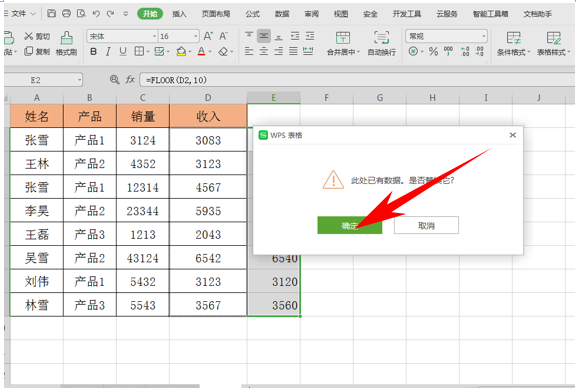Apply red font color A
Screen dimensions: 576x388
pyautogui.click(x=201, y=51)
